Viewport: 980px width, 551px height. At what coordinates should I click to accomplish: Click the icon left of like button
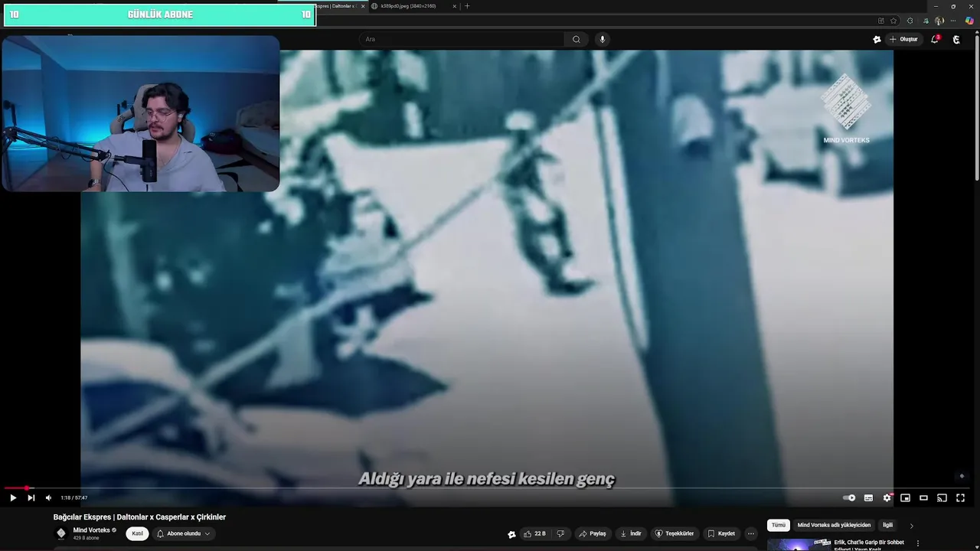(511, 534)
